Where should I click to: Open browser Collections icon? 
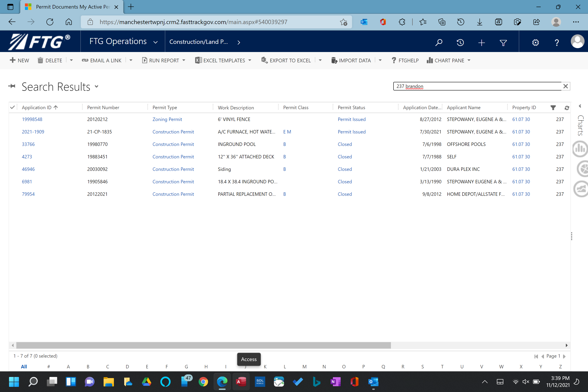tap(442, 22)
